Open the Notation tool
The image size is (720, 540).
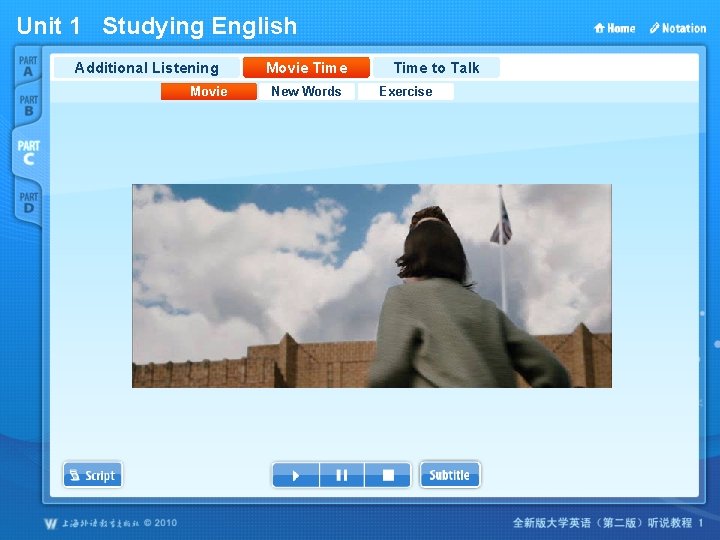click(x=678, y=28)
